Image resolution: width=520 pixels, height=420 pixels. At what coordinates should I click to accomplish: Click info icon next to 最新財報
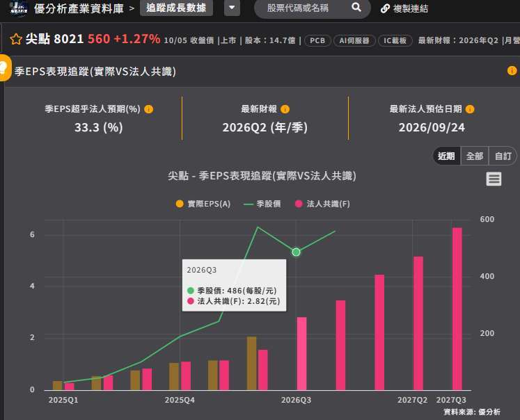click(285, 109)
